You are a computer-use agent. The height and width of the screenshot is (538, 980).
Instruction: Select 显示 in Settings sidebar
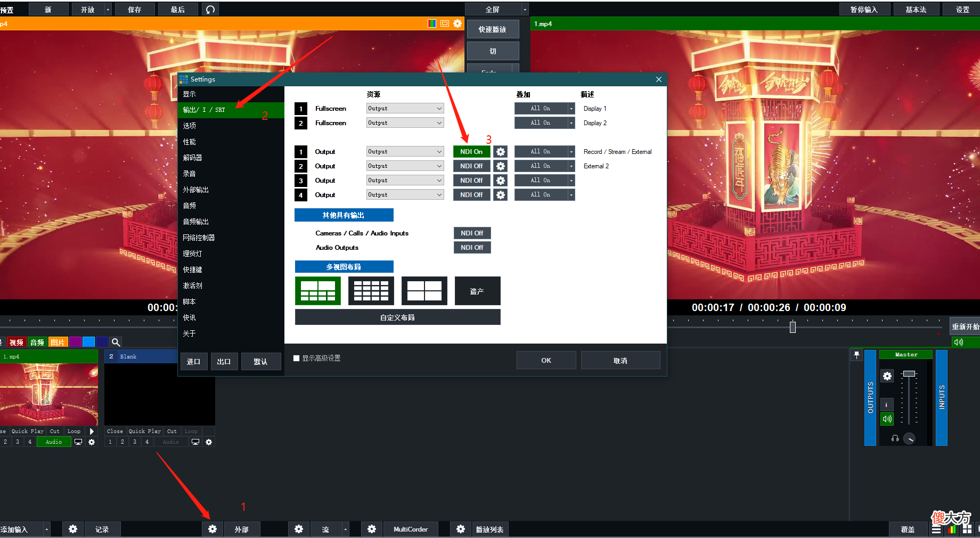pos(231,94)
